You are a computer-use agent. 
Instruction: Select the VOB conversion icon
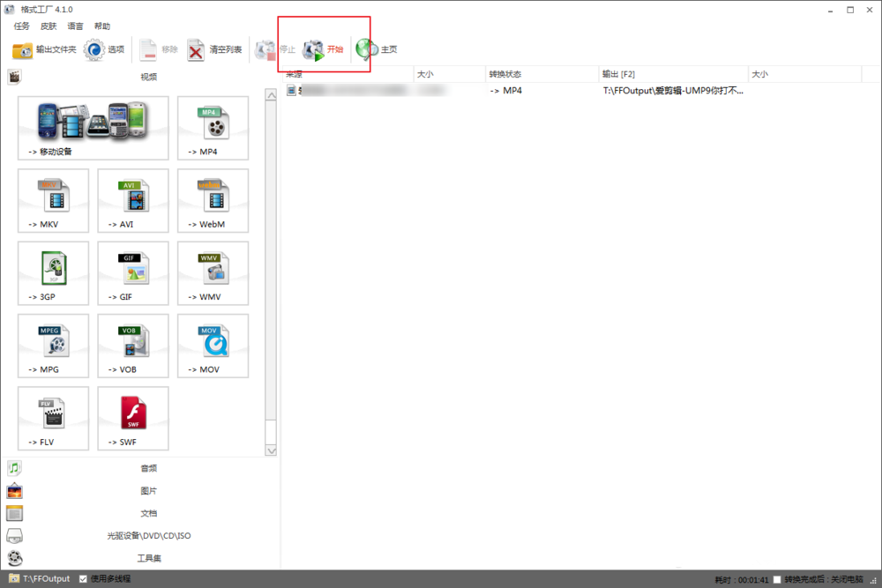133,346
